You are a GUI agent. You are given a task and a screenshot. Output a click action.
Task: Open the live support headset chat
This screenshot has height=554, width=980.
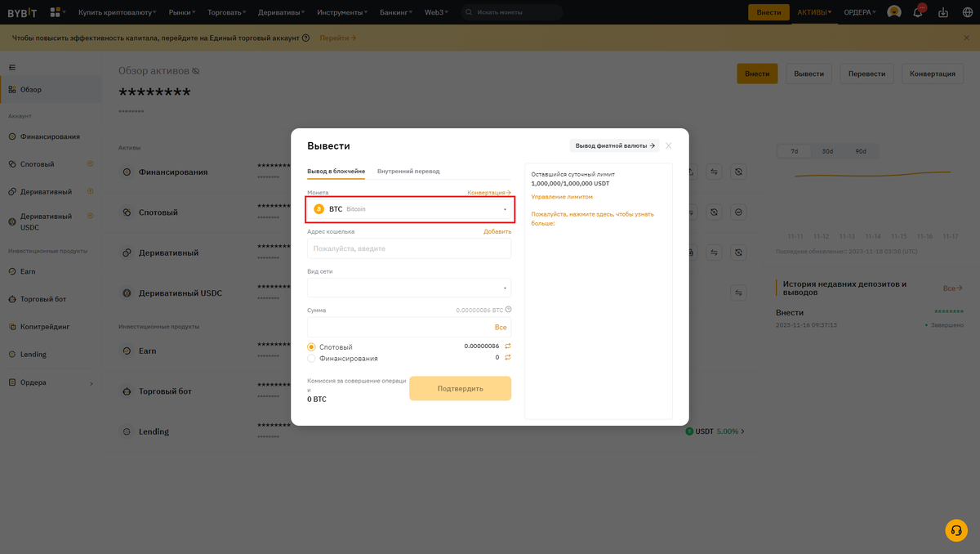coord(956,530)
